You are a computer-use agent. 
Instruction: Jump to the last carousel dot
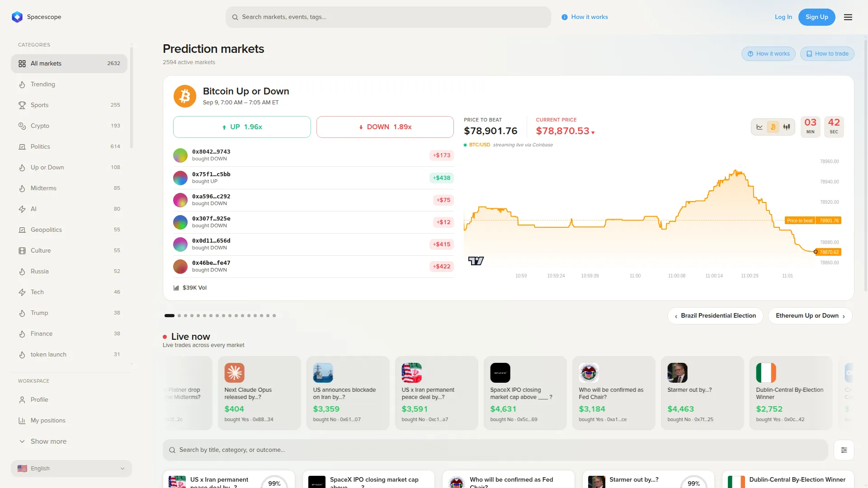click(x=274, y=316)
